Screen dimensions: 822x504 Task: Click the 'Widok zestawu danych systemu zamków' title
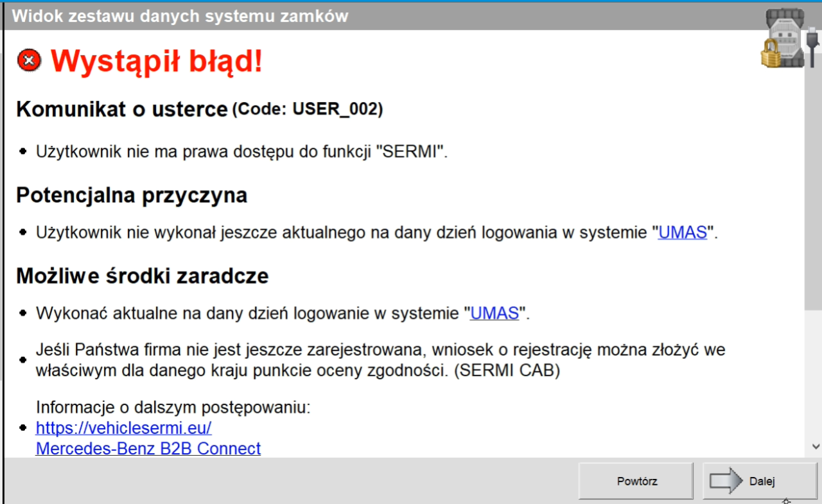[x=180, y=16]
